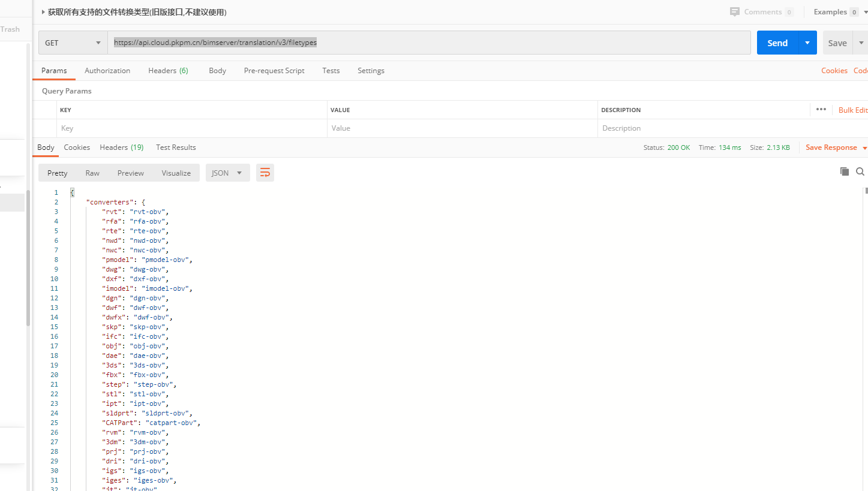Image resolution: width=868 pixels, height=491 pixels.
Task: Switch to the Test Results response tab
Action: click(x=176, y=147)
